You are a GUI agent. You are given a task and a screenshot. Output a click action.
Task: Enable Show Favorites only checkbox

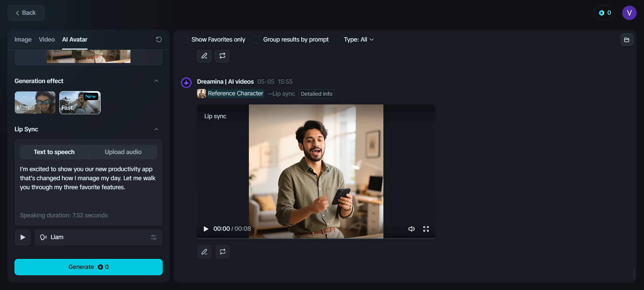[184, 40]
